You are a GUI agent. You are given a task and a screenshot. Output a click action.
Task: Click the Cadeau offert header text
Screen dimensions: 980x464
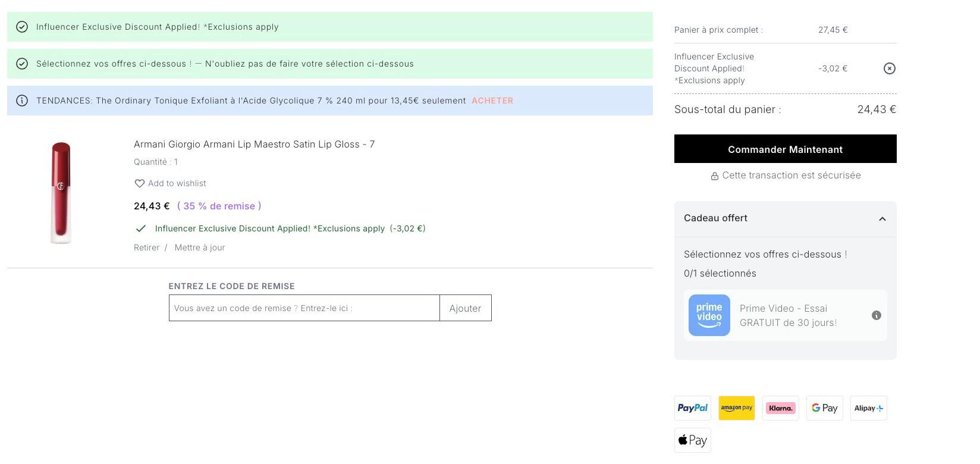pos(715,218)
